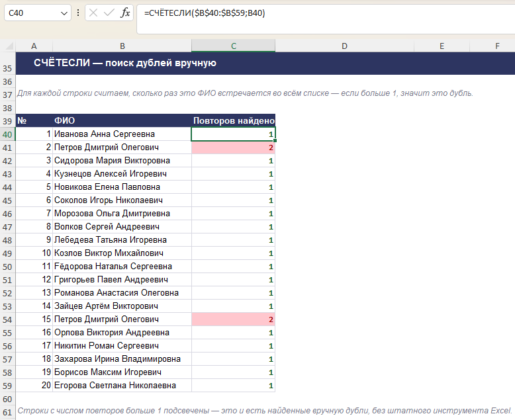Open the Name Box dropdown arrow
The height and width of the screenshot is (420, 515).
(x=64, y=13)
